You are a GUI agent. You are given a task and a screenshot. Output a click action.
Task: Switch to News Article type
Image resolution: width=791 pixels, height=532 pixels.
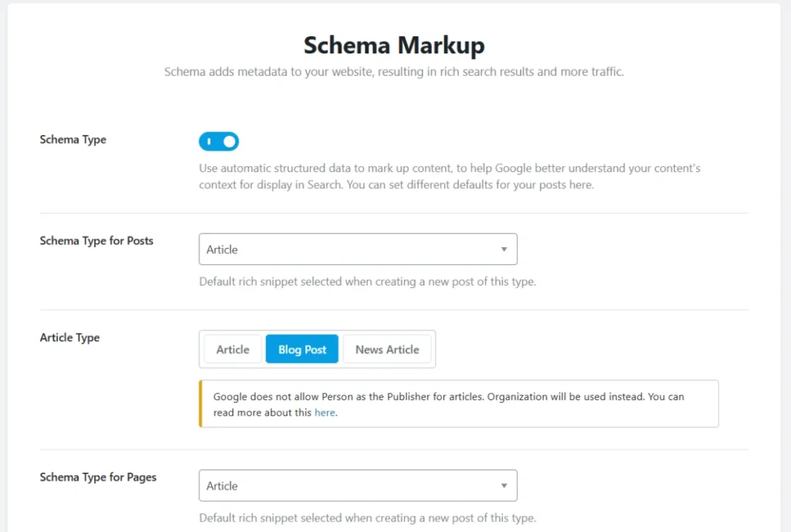click(387, 349)
